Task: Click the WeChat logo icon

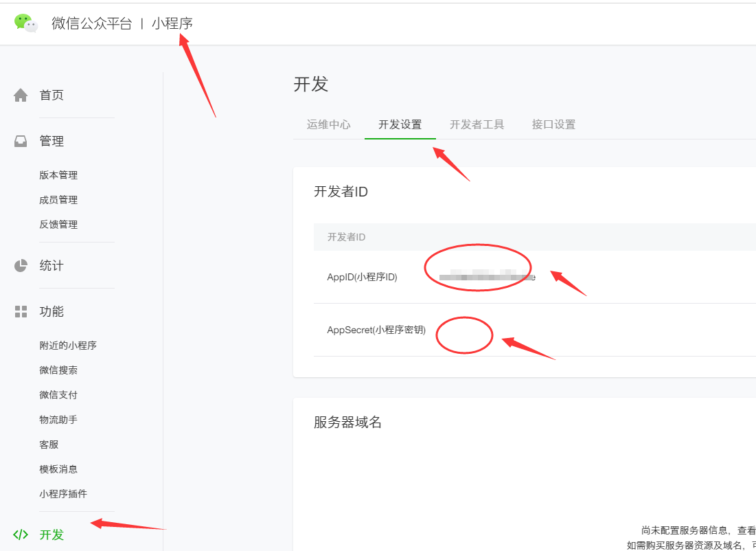Action: point(26,23)
